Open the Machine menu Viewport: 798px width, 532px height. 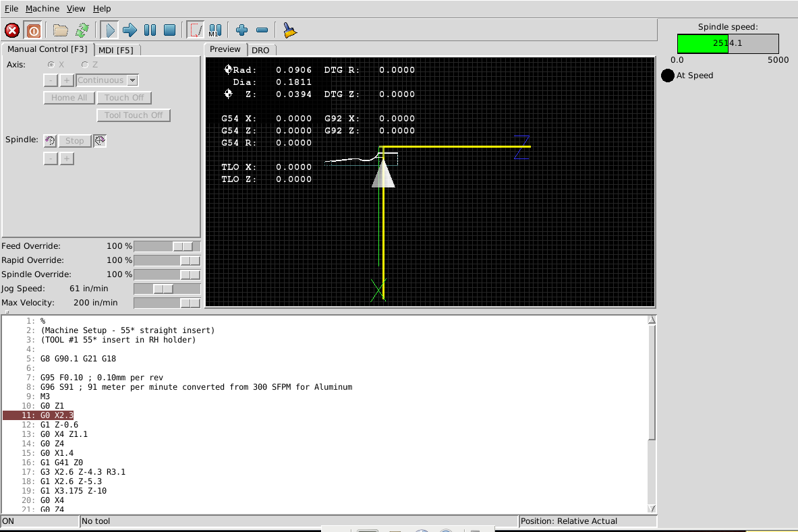click(42, 9)
